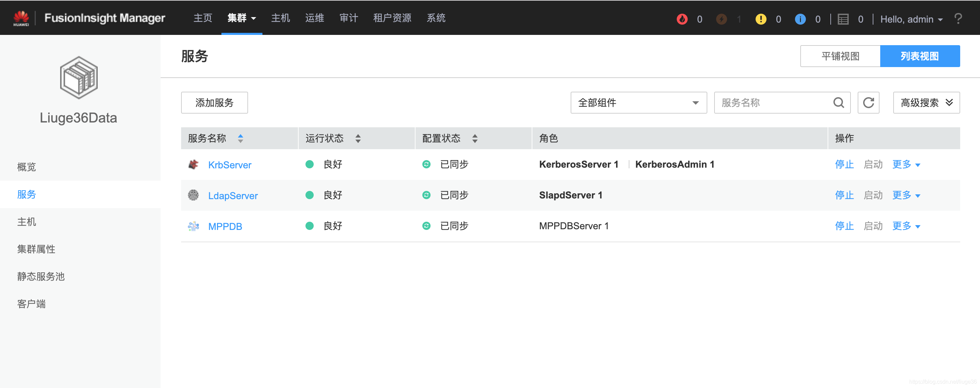Click the MPPDB puzzle icon
Image resolution: width=980 pixels, height=388 pixels.
coord(193,226)
